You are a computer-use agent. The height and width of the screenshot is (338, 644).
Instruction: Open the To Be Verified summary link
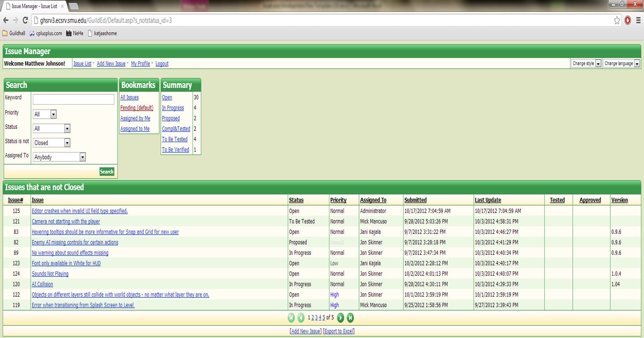[175, 150]
